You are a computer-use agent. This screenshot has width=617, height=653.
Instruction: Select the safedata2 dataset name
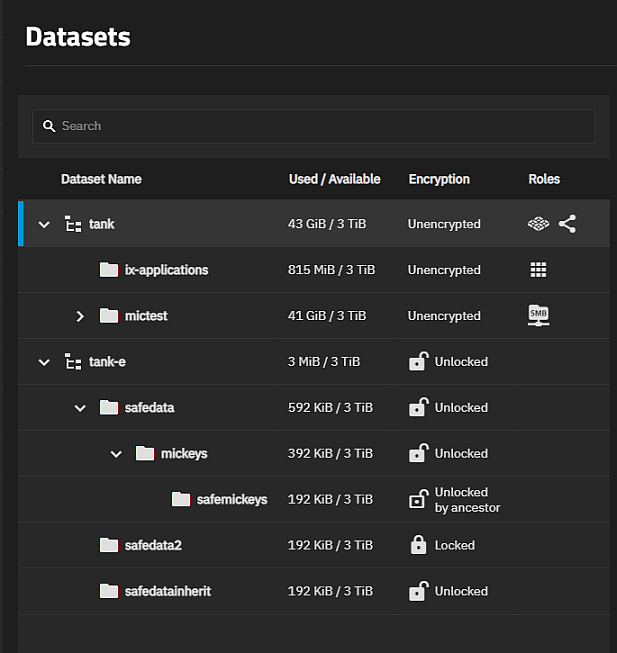pos(153,545)
